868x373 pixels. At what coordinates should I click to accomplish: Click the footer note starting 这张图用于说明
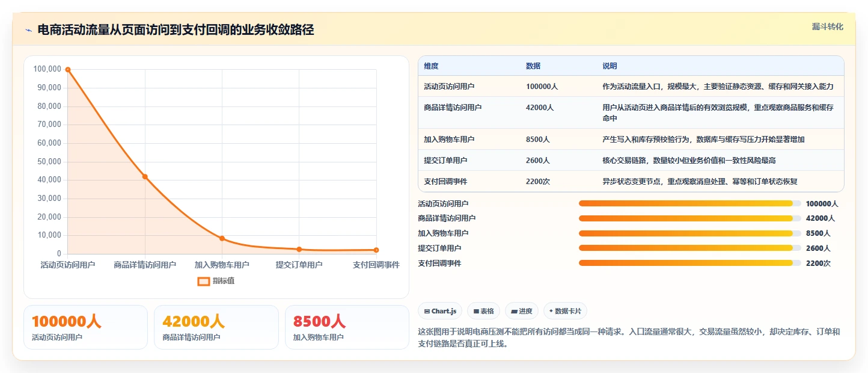629,338
